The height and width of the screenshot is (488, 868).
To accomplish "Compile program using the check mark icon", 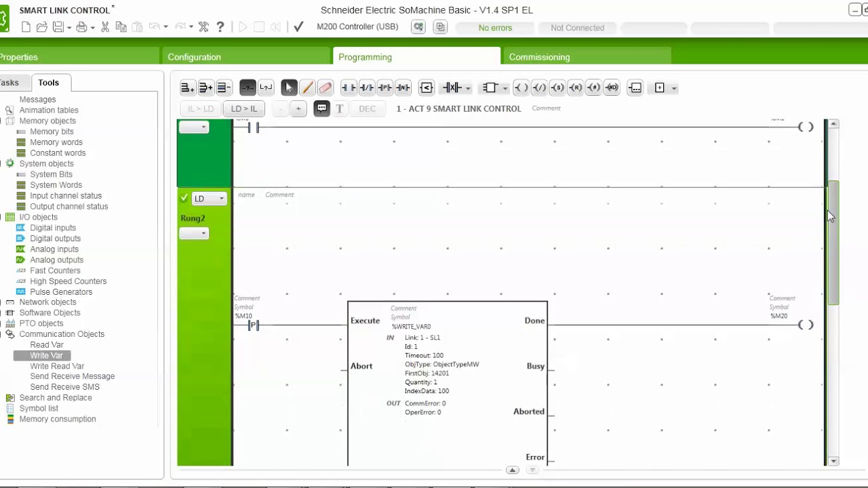I will [x=298, y=27].
